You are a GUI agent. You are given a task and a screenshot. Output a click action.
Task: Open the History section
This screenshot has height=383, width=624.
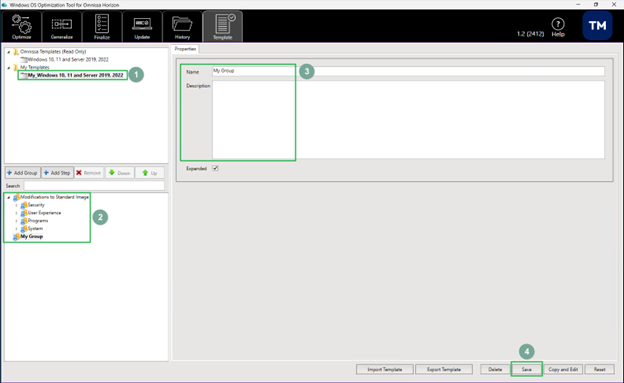pyautogui.click(x=182, y=26)
